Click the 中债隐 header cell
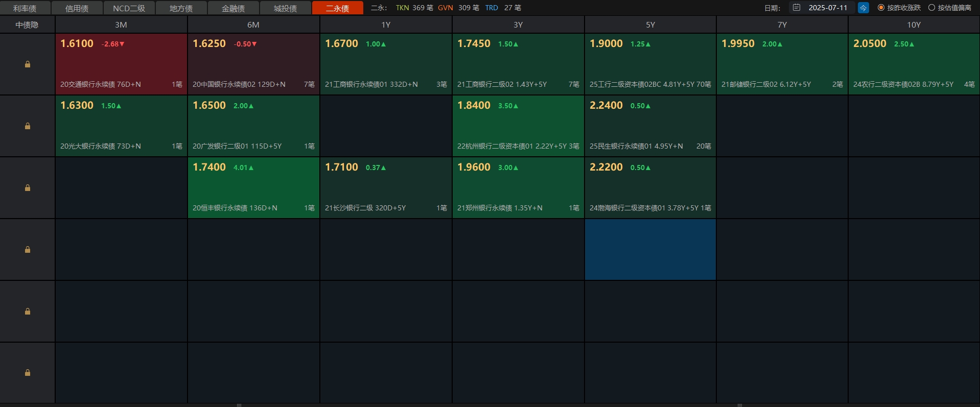 point(27,25)
